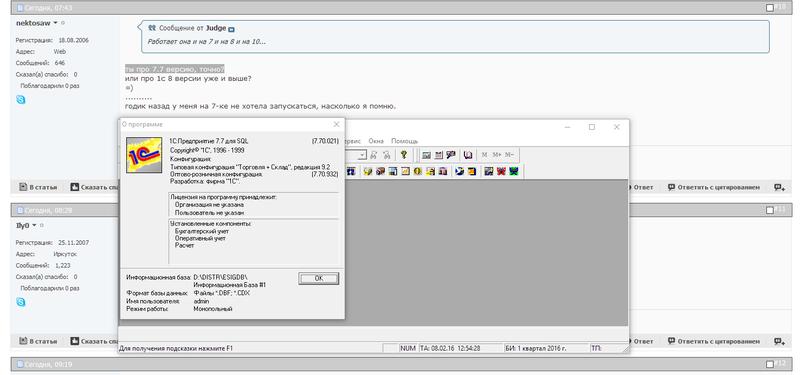Click the Judge view-post icon in quote
The image size is (800, 375).
(231, 30)
